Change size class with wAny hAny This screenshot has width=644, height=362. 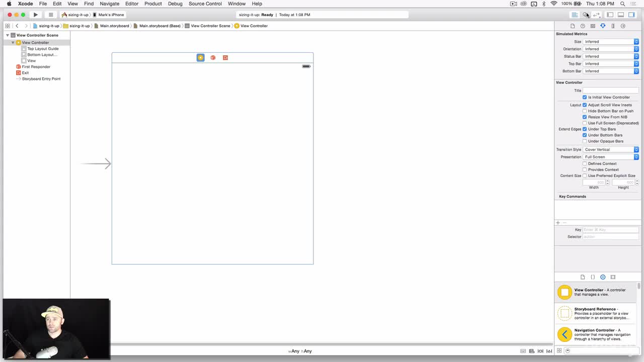pyautogui.click(x=300, y=351)
